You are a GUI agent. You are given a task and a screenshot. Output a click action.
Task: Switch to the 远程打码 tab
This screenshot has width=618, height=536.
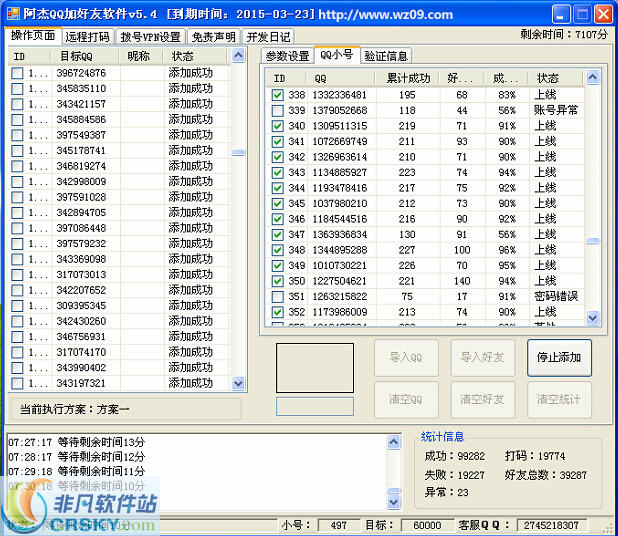87,37
